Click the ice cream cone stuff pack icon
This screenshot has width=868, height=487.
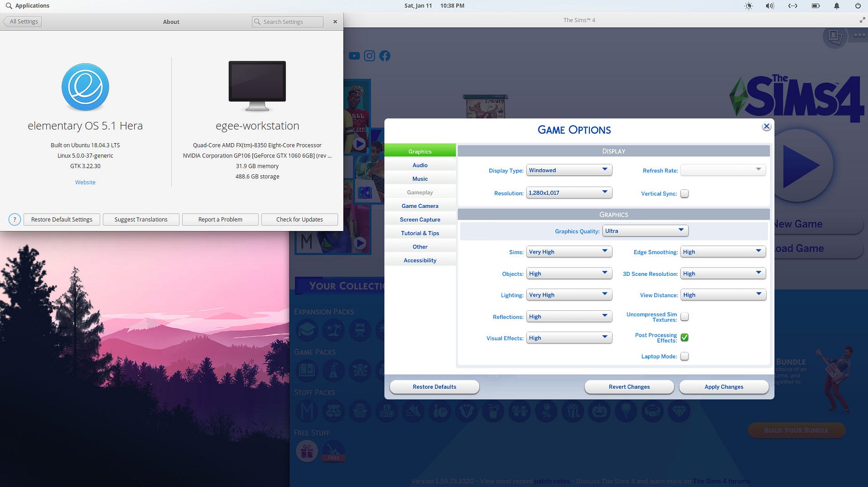(626, 411)
